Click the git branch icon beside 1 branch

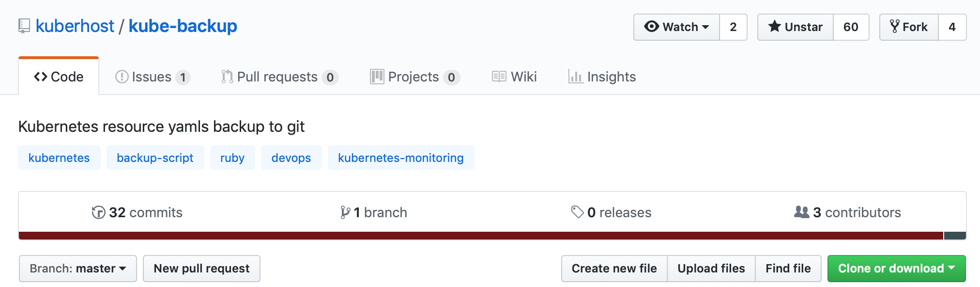(x=345, y=212)
